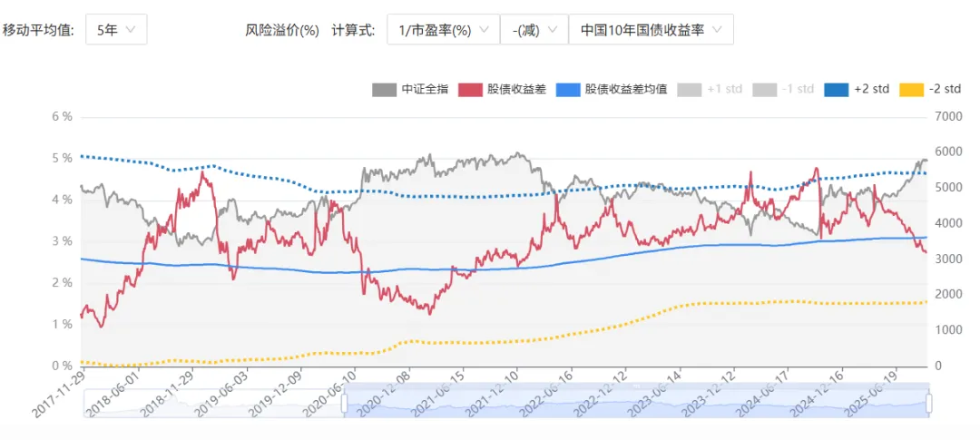Click the +1 std legend icon
This screenshot has height=440, width=980.
[690, 90]
